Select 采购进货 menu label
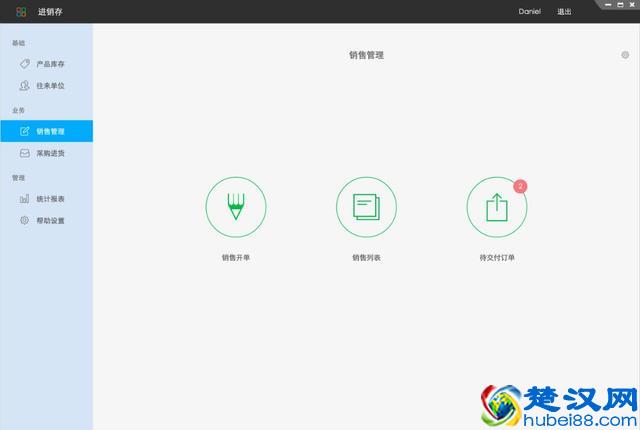This screenshot has width=640, height=430. click(x=51, y=153)
